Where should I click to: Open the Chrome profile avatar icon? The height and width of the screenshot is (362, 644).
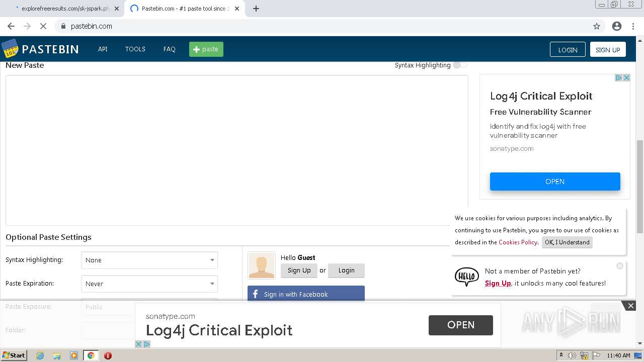click(x=617, y=26)
